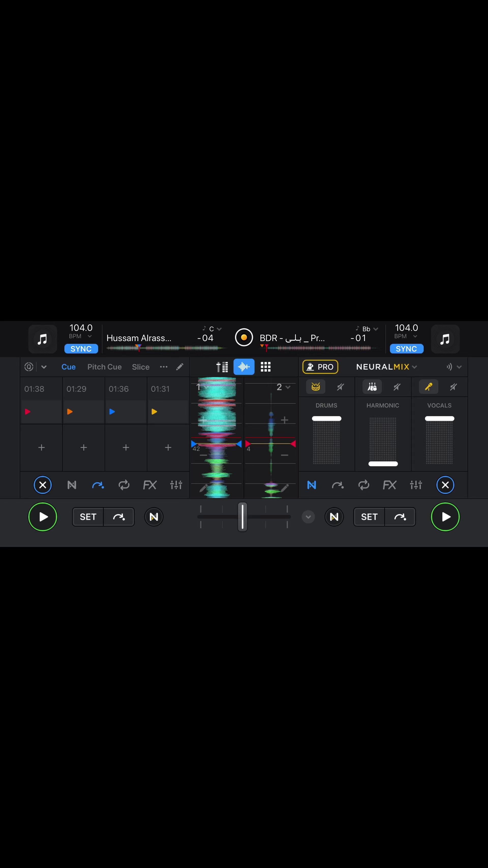Open right deck loop panel

click(364, 485)
